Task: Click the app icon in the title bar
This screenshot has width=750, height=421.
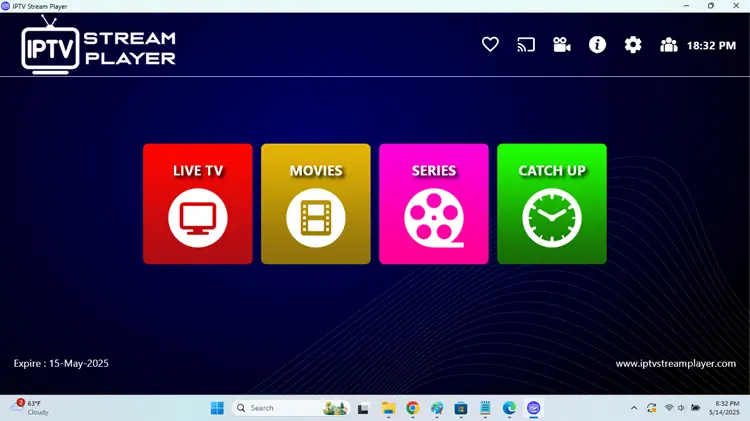Action: pos(6,6)
